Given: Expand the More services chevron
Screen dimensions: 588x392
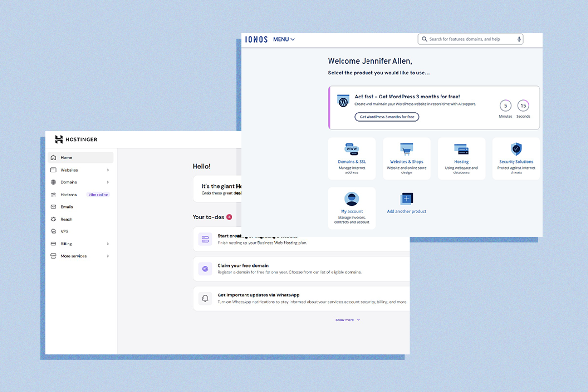Looking at the screenshot, I should 108,256.
